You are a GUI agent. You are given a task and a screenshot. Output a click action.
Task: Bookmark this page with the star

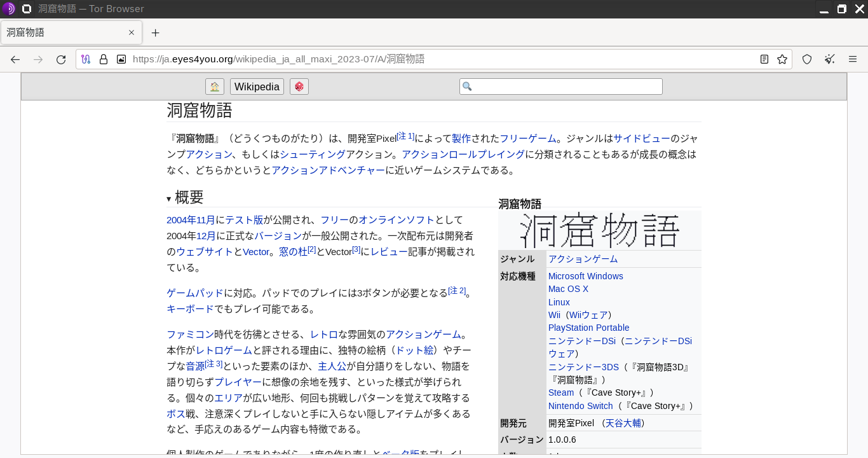click(x=782, y=59)
